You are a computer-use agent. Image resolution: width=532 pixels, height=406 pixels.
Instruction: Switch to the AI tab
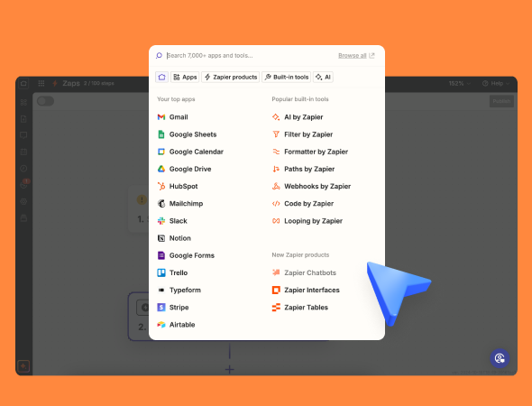click(x=323, y=77)
